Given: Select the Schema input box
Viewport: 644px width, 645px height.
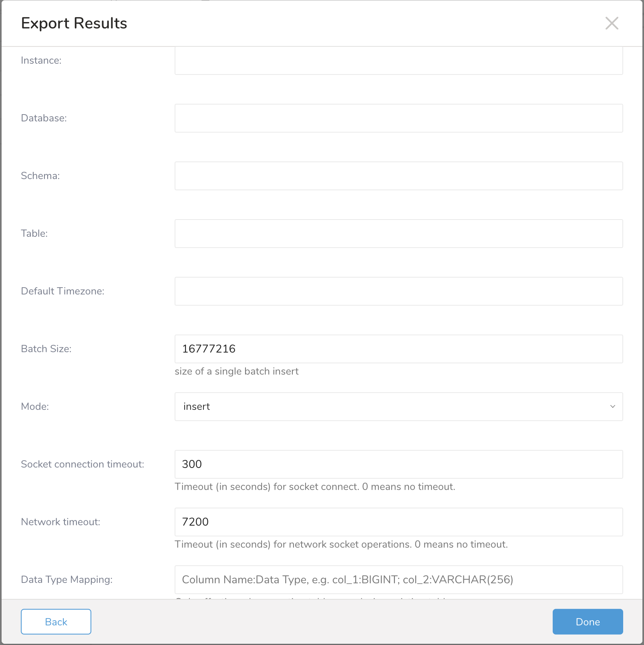Looking at the screenshot, I should [x=398, y=176].
